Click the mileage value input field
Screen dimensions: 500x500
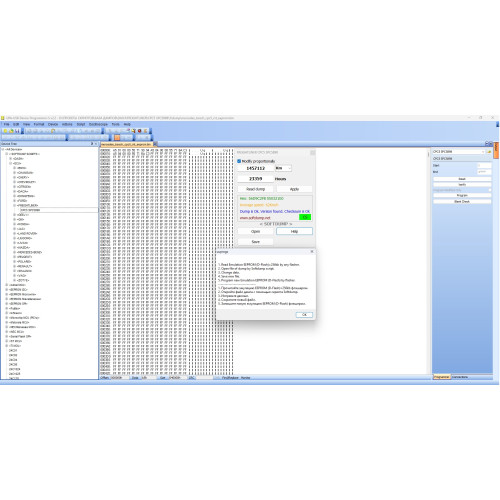pyautogui.click(x=256, y=168)
